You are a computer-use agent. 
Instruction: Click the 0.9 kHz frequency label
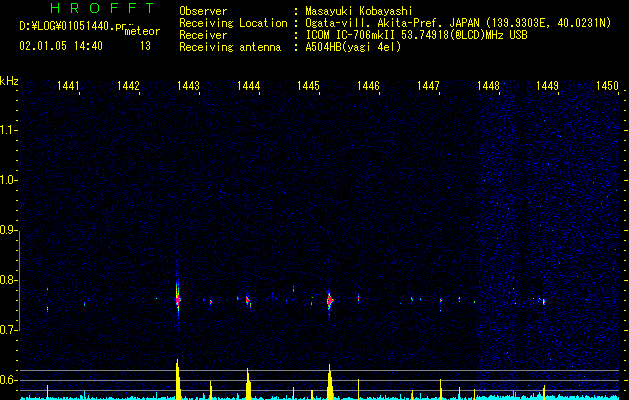click(x=8, y=230)
